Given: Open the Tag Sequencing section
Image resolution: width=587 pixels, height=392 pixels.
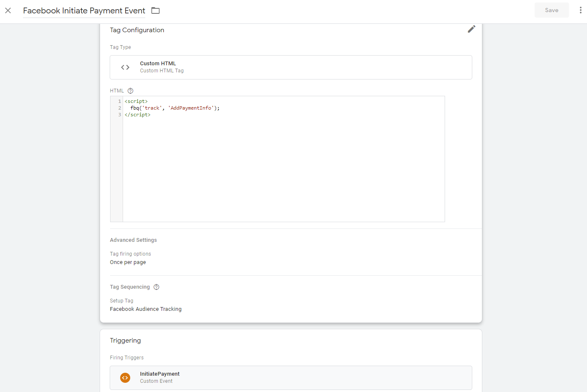Looking at the screenshot, I should pos(130,287).
